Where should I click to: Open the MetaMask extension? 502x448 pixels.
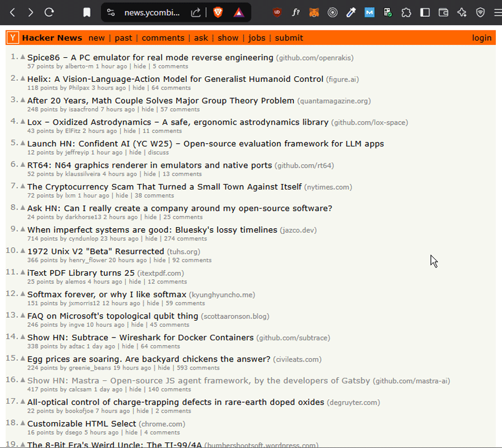(314, 12)
